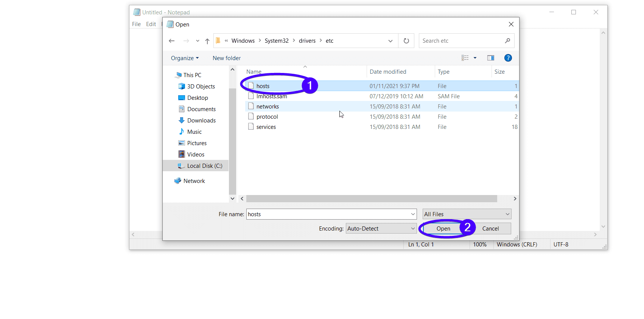Close the Open dialog
The height and width of the screenshot is (319, 644).
pyautogui.click(x=511, y=24)
